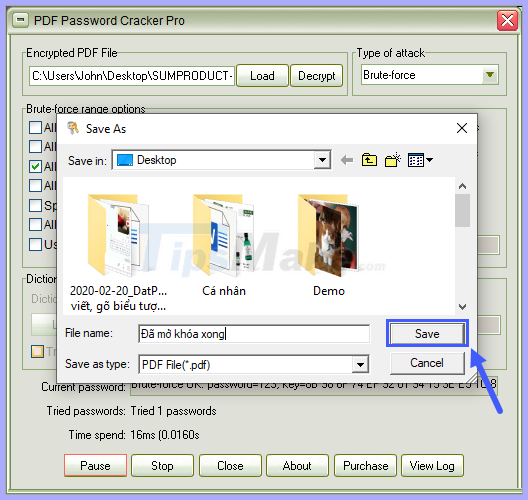The image size is (528, 500).
Task: Click the Purchase button
Action: (x=365, y=465)
